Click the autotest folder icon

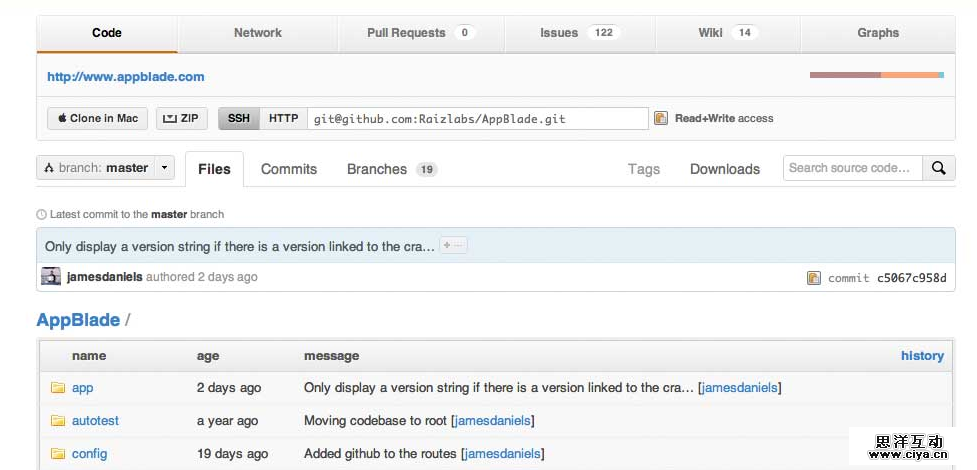pyautogui.click(x=57, y=421)
